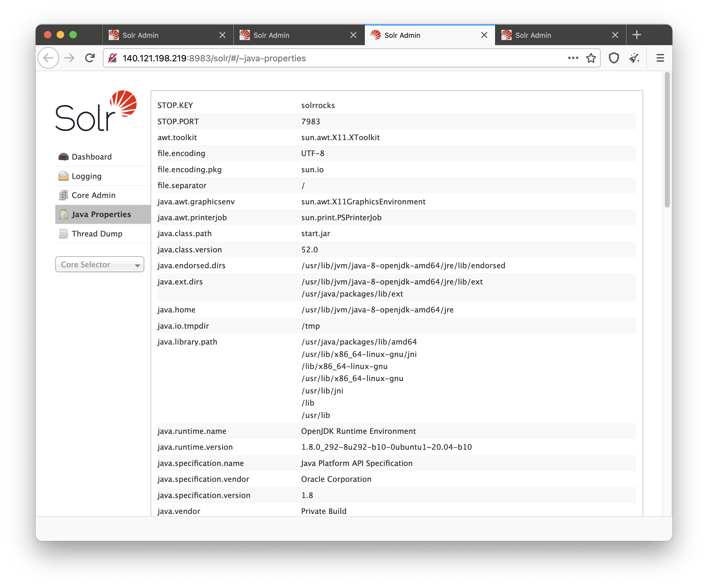The height and width of the screenshot is (588, 708).
Task: Open the Thread Dump link
Action: [97, 234]
